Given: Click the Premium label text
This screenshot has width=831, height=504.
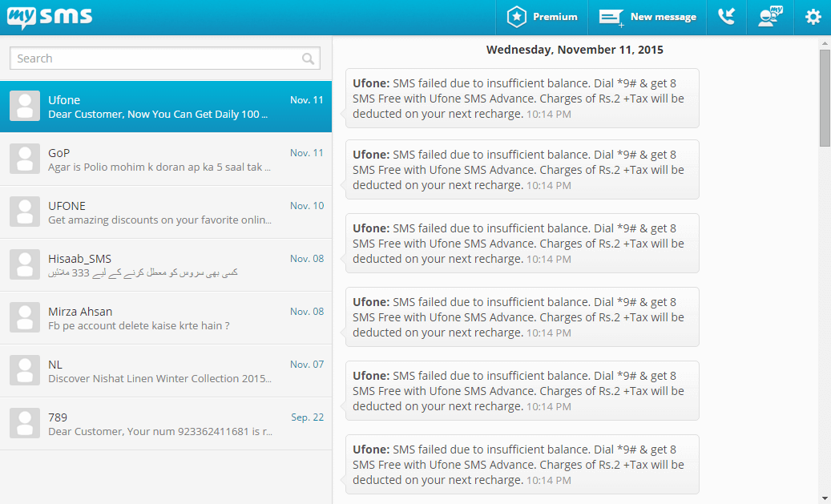Looking at the screenshot, I should 555,17.
